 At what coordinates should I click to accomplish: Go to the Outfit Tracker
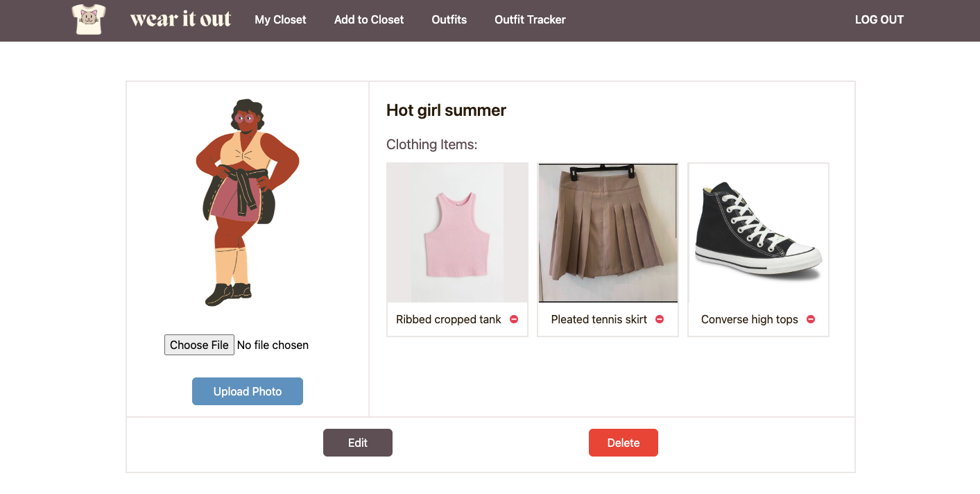coord(529,19)
